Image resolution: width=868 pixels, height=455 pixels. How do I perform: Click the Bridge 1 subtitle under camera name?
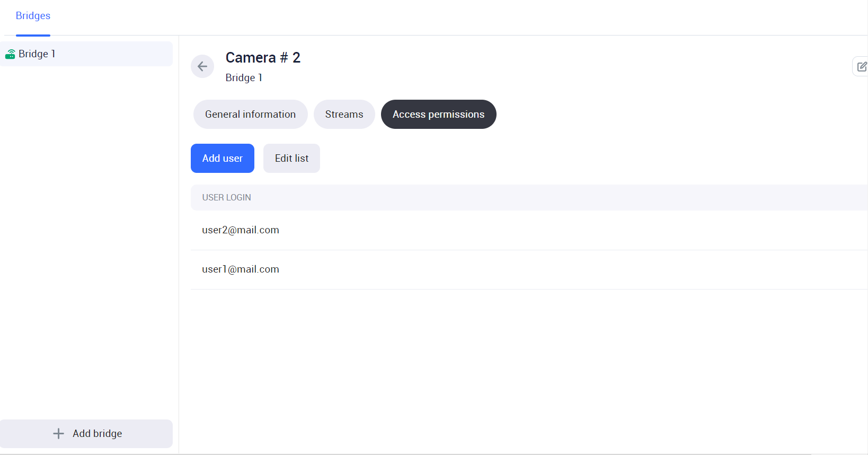point(244,78)
